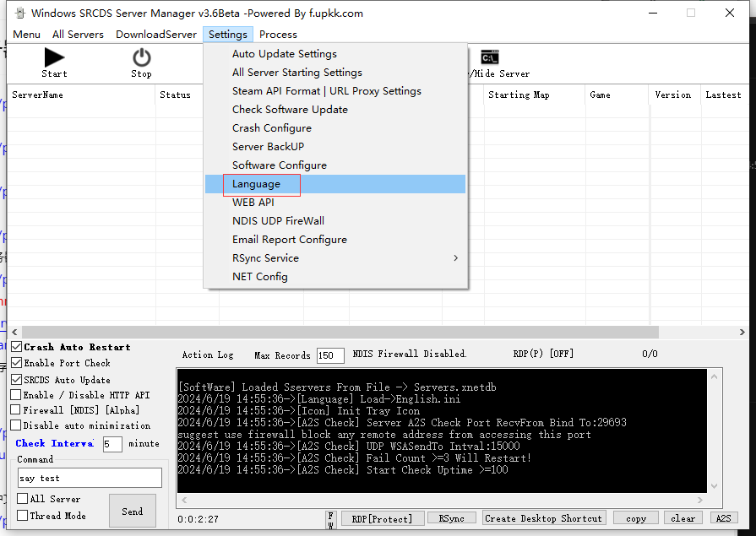Open the All Servers menu
The height and width of the screenshot is (536, 756).
coord(78,35)
